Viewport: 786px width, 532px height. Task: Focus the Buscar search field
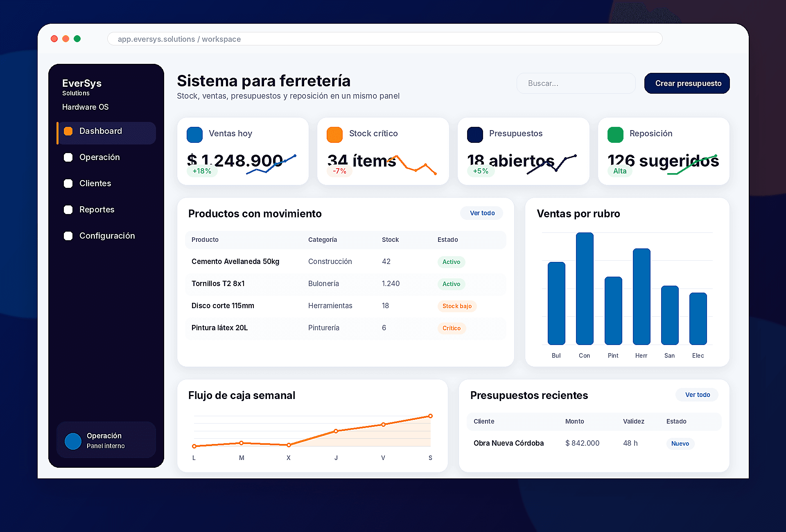[576, 83]
